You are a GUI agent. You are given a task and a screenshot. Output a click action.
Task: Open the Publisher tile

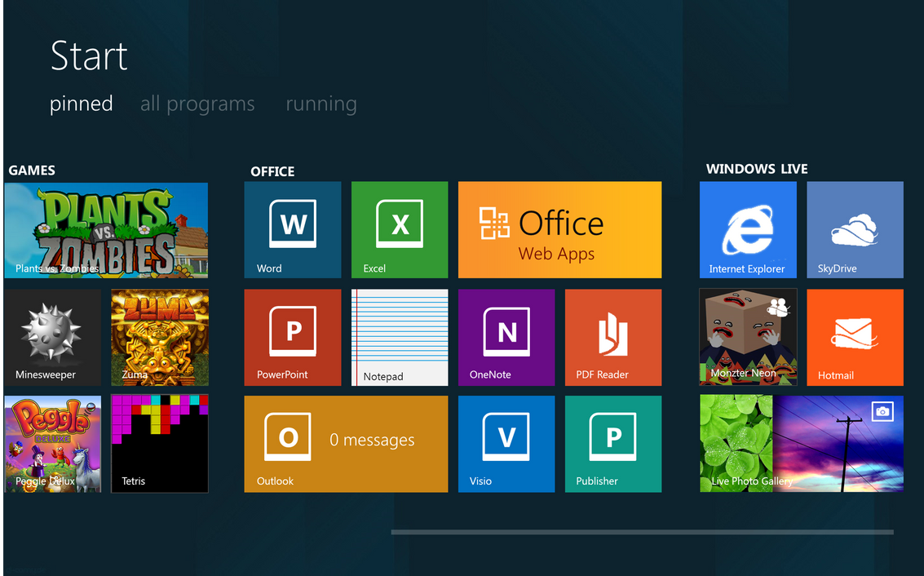(613, 444)
